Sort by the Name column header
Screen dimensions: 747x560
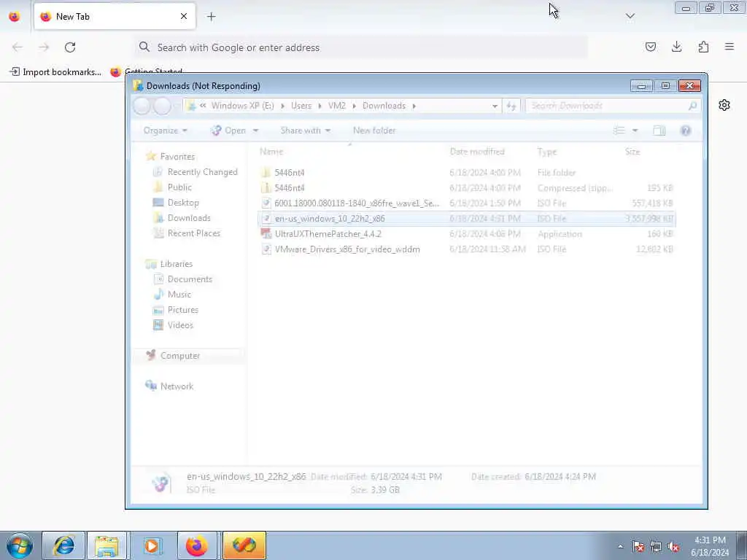(x=271, y=152)
